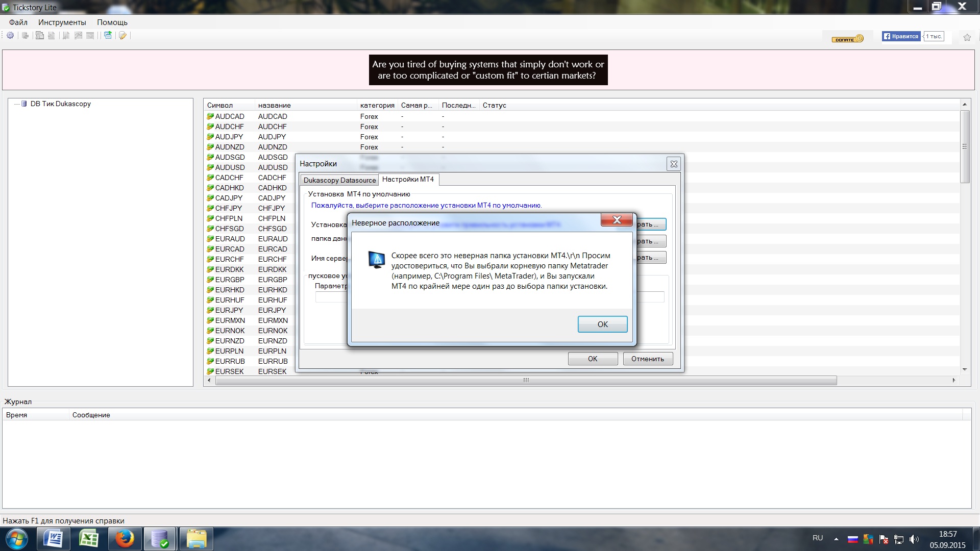Viewport: 980px width, 551px height.
Task: Click the advertisement banner text
Action: coord(488,70)
